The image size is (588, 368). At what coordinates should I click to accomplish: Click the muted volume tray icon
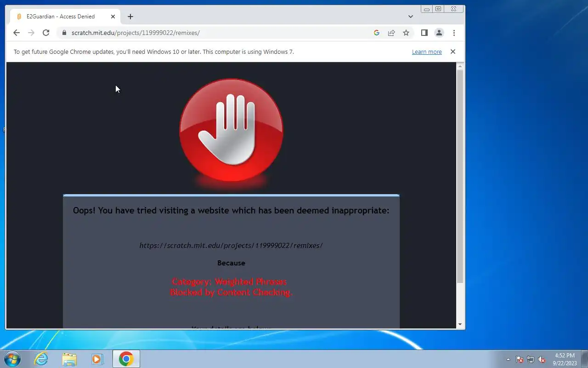pyautogui.click(x=542, y=359)
